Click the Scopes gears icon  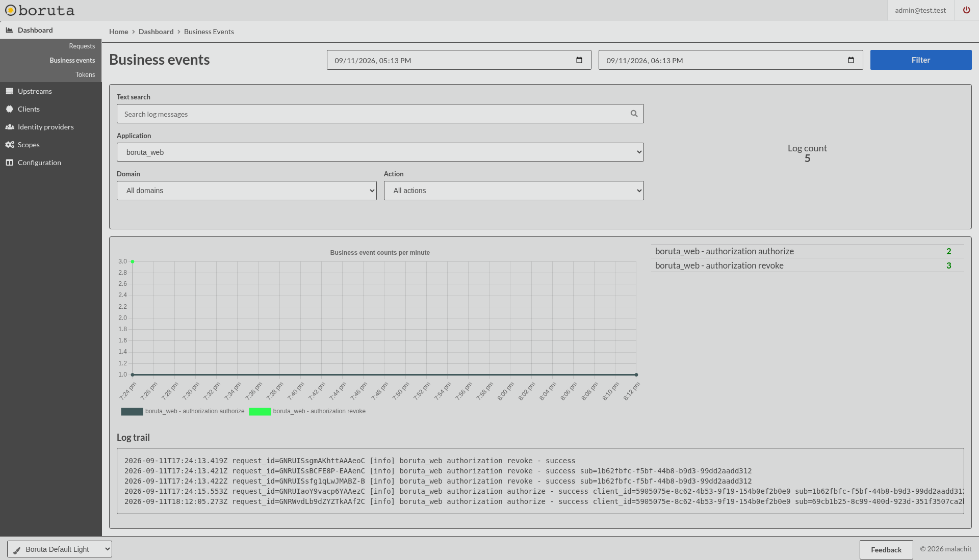click(10, 145)
